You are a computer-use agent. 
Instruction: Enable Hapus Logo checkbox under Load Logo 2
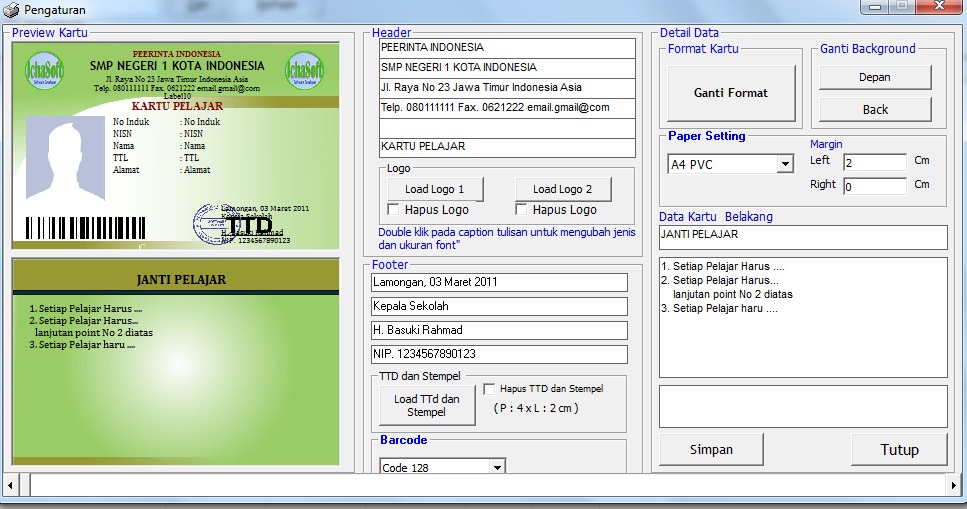[522, 210]
